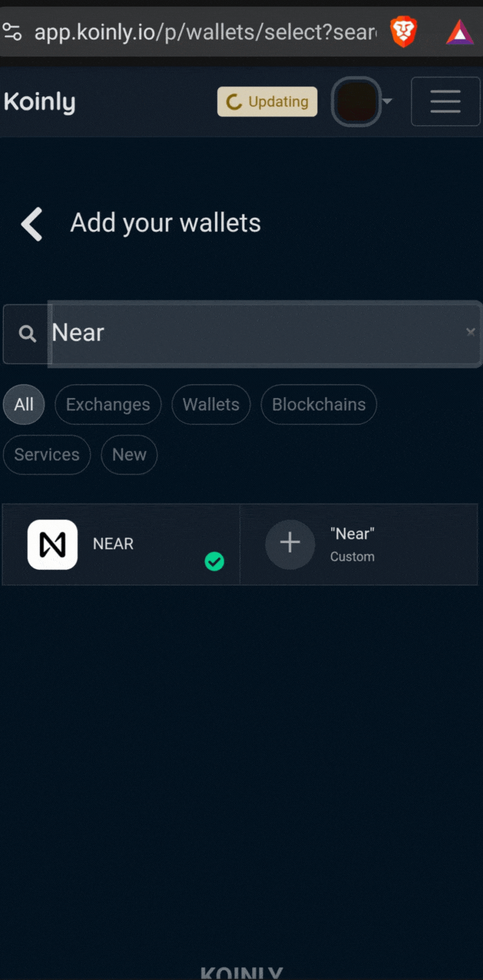This screenshot has width=483, height=980.
Task: Click the Updating progress indicator
Action: tap(267, 102)
